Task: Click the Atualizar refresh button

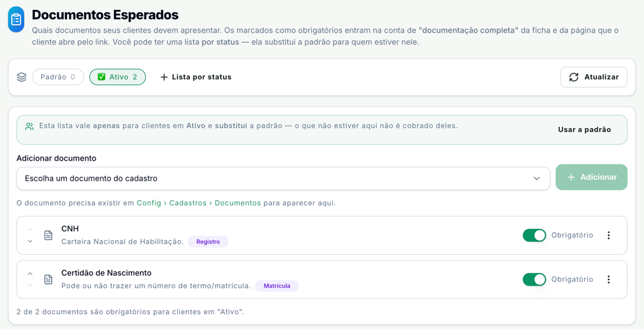Action: [x=593, y=77]
